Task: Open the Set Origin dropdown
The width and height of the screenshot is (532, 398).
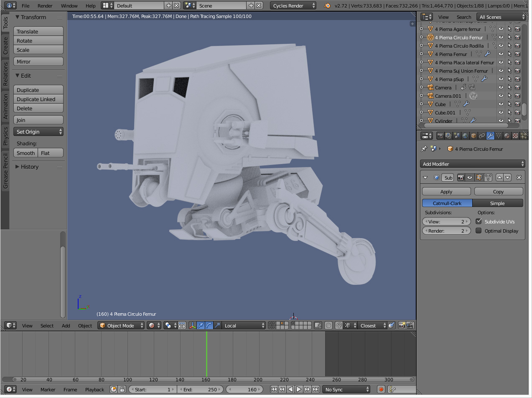Action: click(x=38, y=132)
